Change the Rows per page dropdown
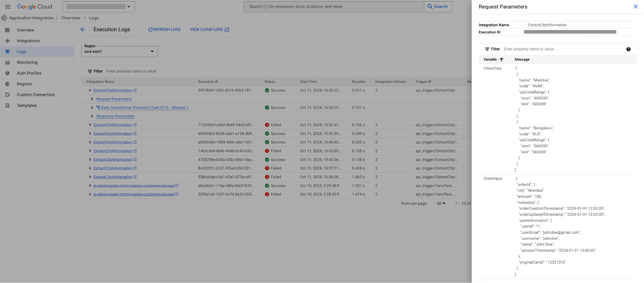This screenshot has height=283, width=644. point(441,203)
